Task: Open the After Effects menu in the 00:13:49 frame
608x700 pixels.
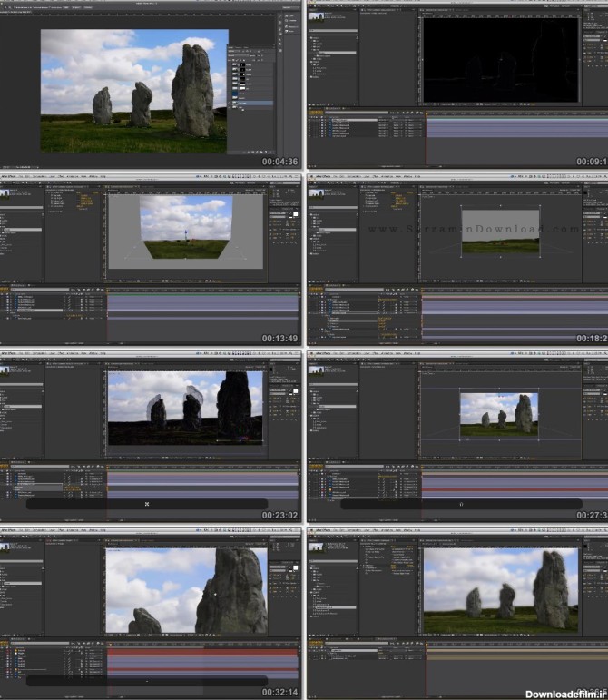Action: point(12,178)
